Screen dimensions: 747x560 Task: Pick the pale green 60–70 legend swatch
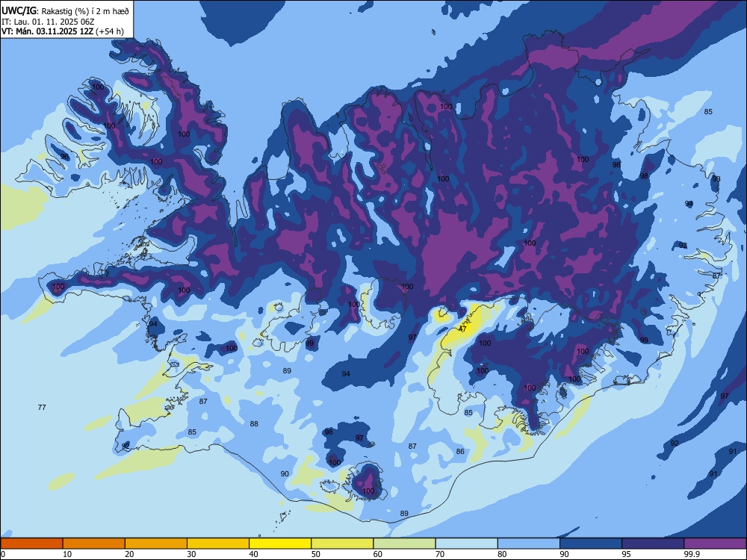[404, 544]
